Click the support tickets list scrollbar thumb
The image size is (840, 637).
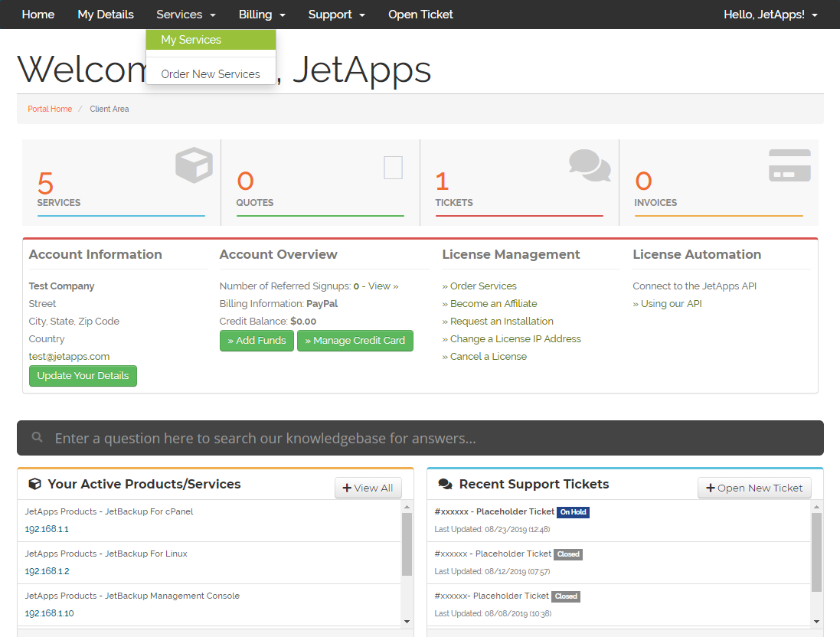[816, 552]
